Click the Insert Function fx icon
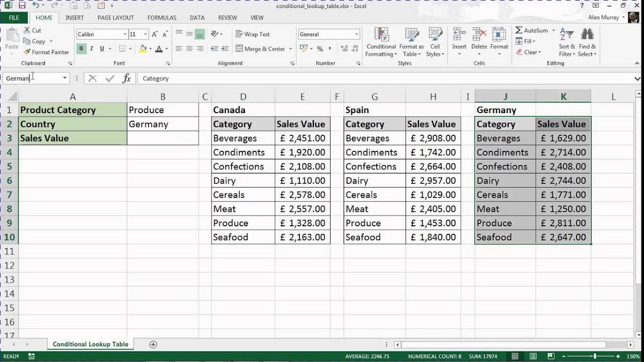Viewport: 644px width, 362px height. (127, 78)
